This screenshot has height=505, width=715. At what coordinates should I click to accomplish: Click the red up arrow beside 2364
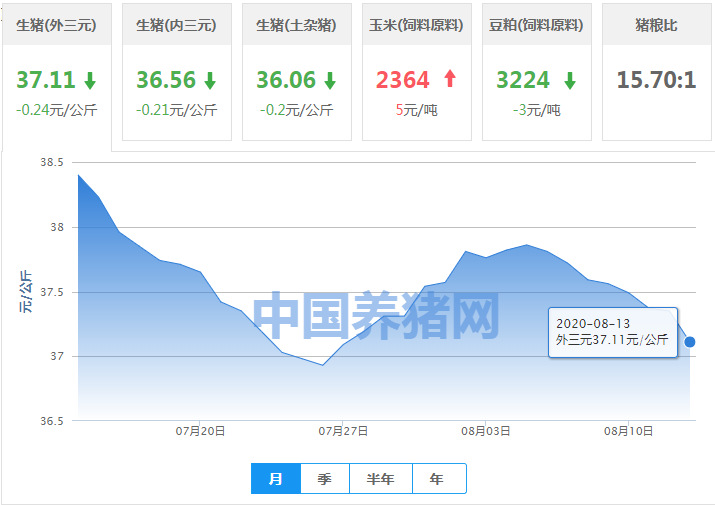[x=449, y=80]
